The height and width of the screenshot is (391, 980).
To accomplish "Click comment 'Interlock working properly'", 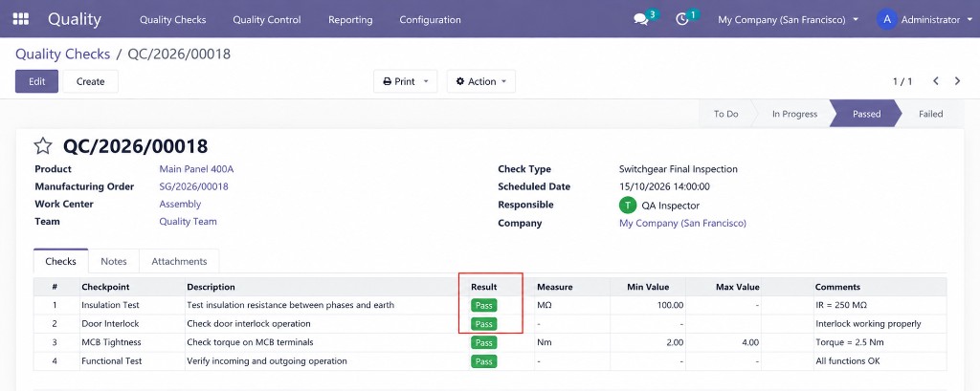I will [868, 324].
